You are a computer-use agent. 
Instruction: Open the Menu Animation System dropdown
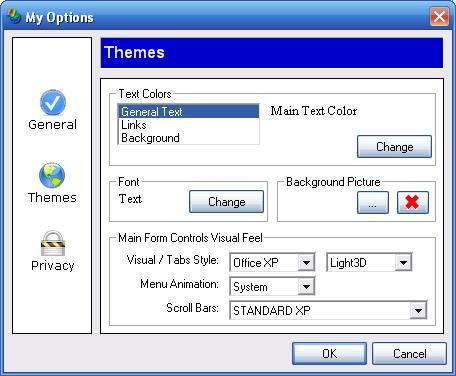(272, 287)
